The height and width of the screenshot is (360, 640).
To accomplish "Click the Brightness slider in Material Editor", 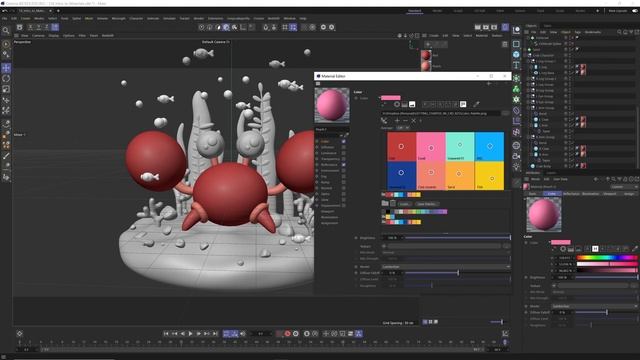I will [457, 238].
